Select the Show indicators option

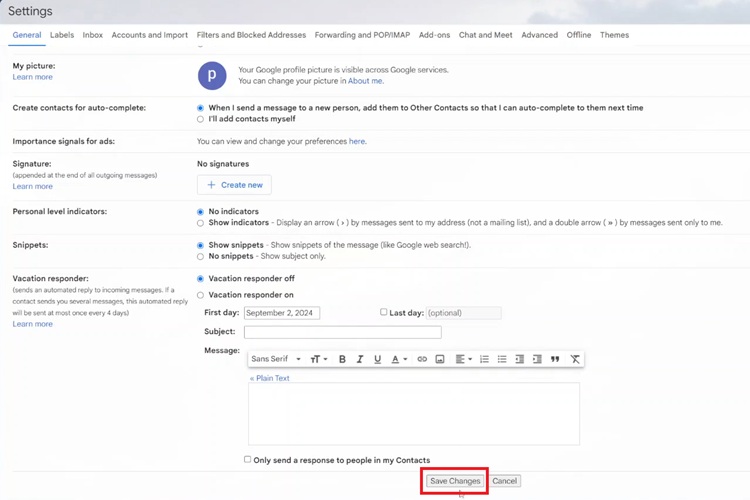tap(200, 223)
